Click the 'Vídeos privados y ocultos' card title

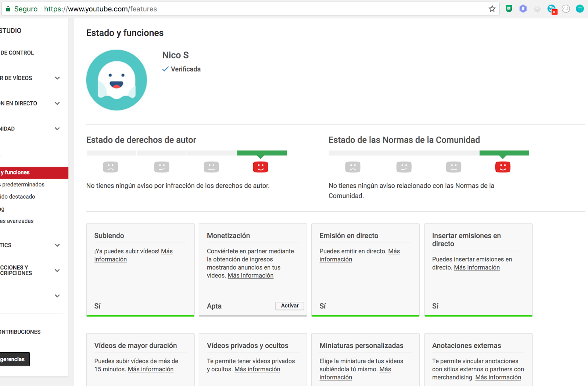tap(248, 346)
